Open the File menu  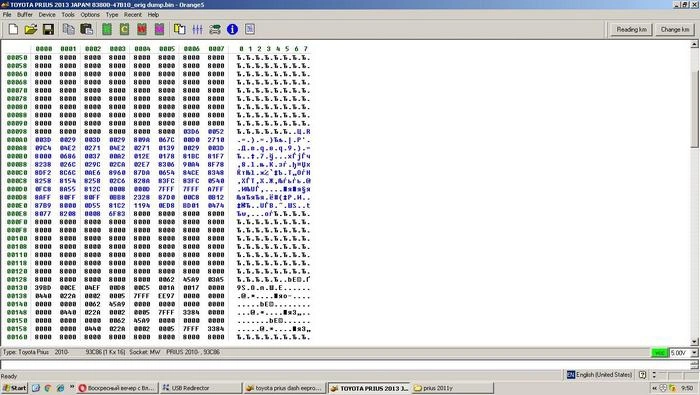(x=7, y=15)
